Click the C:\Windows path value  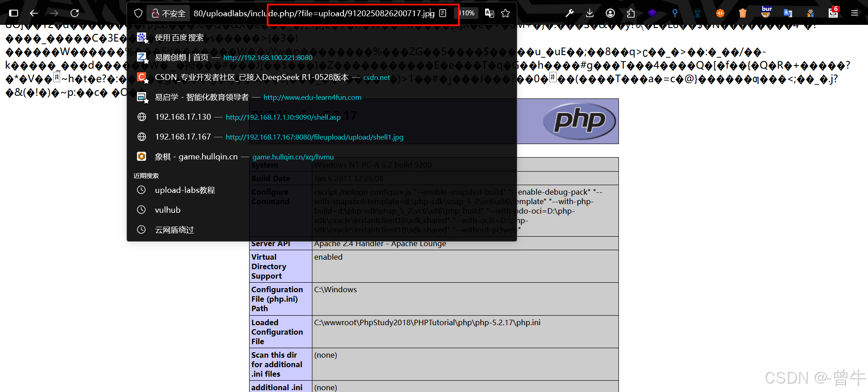pyautogui.click(x=335, y=289)
